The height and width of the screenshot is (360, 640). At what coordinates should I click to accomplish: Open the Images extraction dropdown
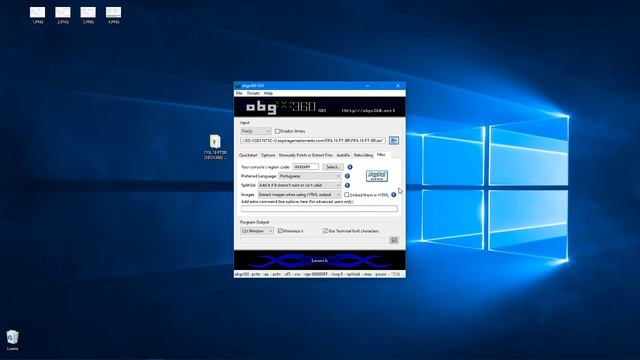click(300, 195)
